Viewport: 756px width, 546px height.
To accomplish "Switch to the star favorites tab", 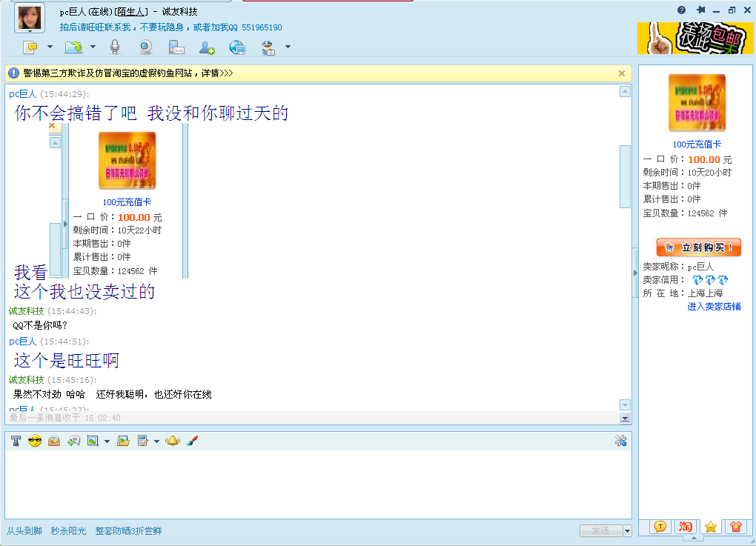I will [711, 526].
